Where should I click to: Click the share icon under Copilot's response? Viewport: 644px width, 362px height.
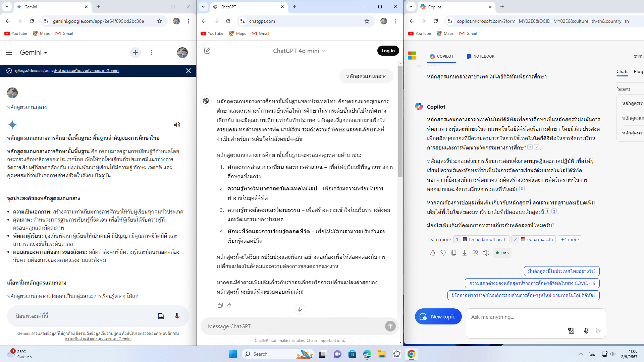[475, 253]
